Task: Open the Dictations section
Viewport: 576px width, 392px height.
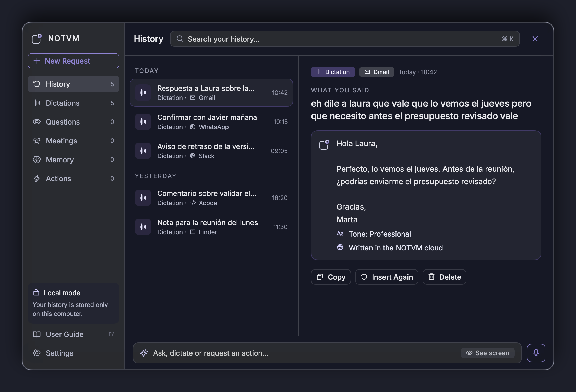Action: [74, 103]
